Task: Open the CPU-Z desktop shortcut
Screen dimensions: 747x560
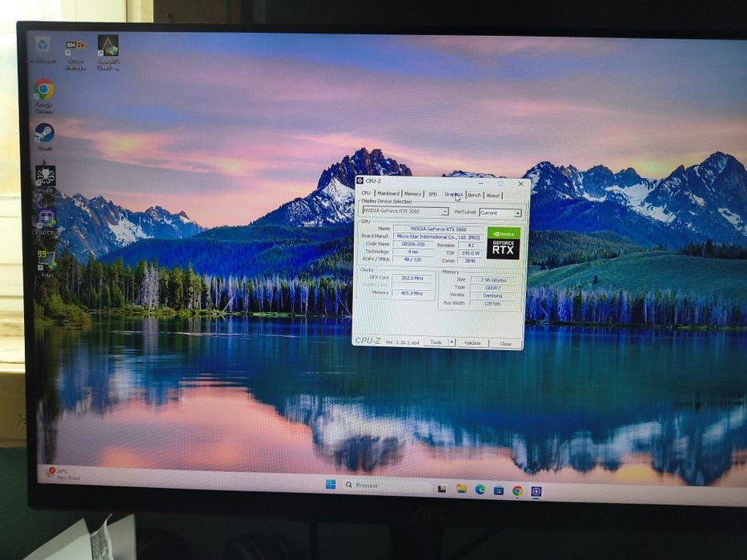Action: (x=46, y=222)
